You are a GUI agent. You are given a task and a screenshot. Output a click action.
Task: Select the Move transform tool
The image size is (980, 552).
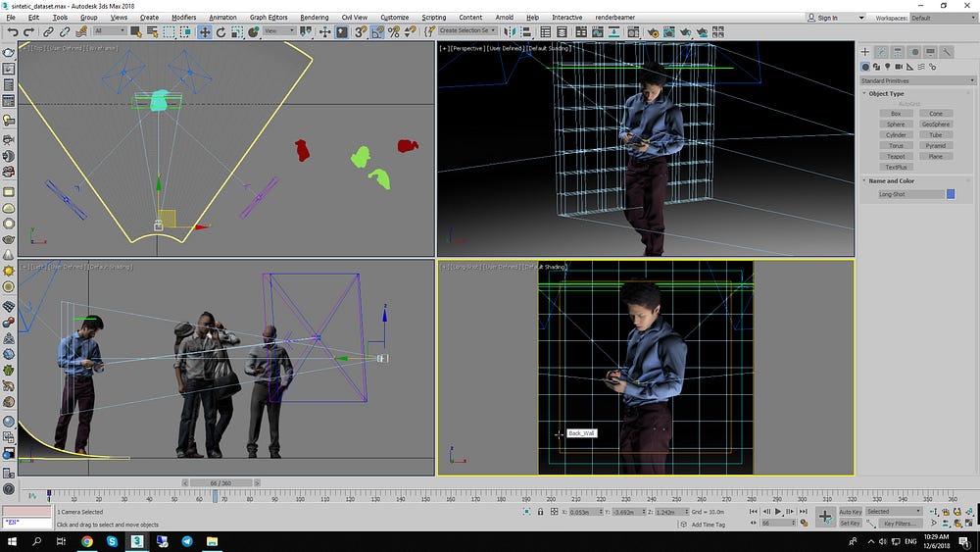pyautogui.click(x=205, y=31)
